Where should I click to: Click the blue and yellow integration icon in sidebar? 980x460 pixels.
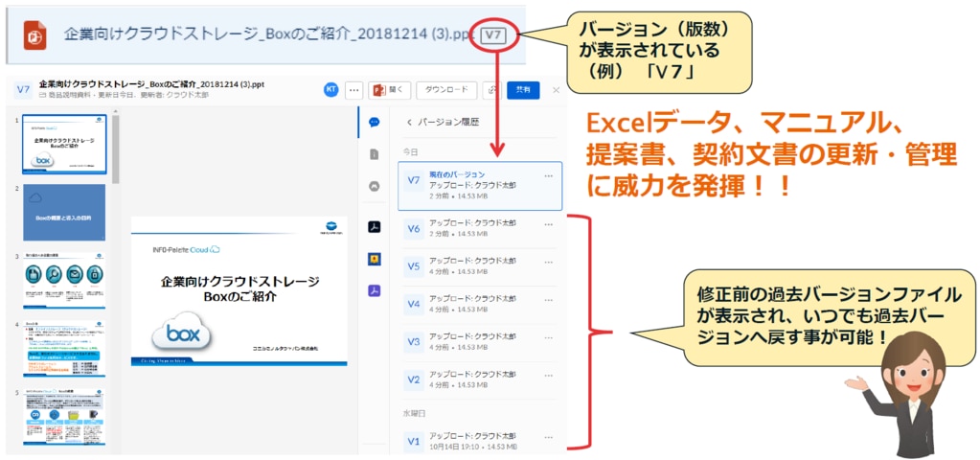(375, 259)
